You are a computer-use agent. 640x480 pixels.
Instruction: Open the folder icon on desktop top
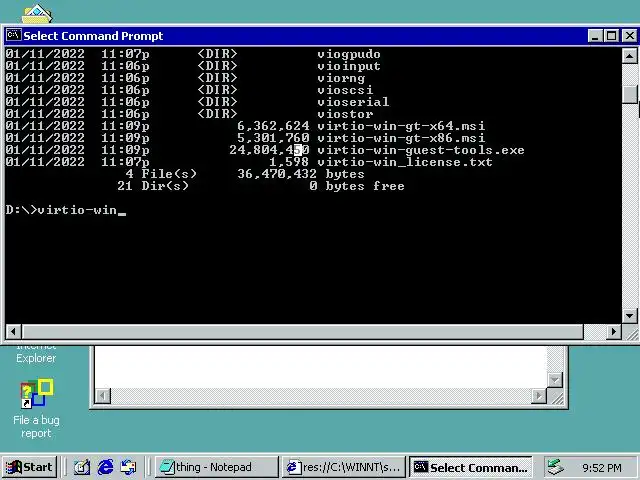pos(37,13)
